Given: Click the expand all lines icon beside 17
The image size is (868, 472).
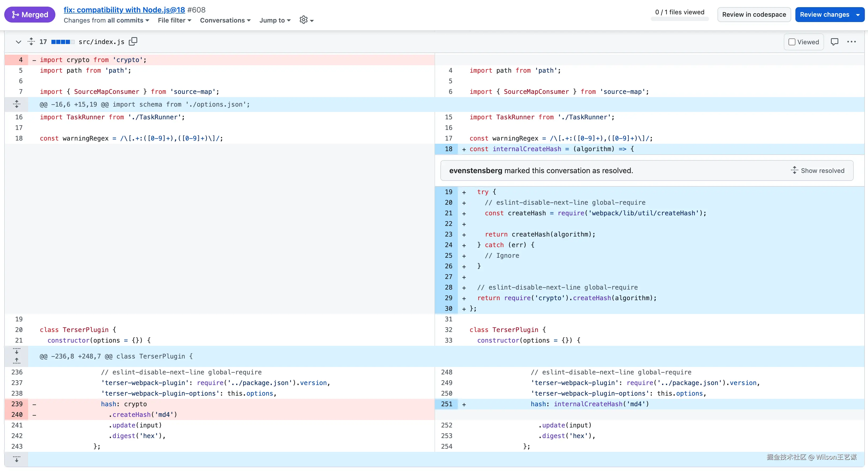Looking at the screenshot, I should 31,41.
